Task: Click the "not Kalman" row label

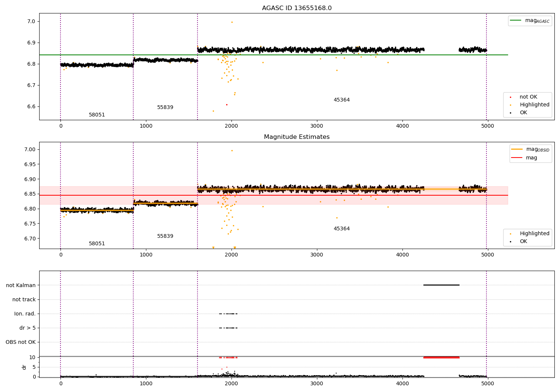Action: 21,286
